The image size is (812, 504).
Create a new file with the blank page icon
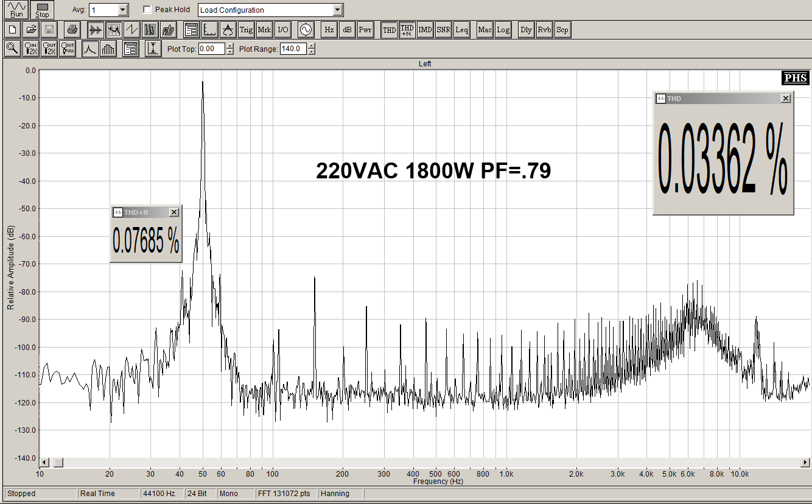(12, 29)
